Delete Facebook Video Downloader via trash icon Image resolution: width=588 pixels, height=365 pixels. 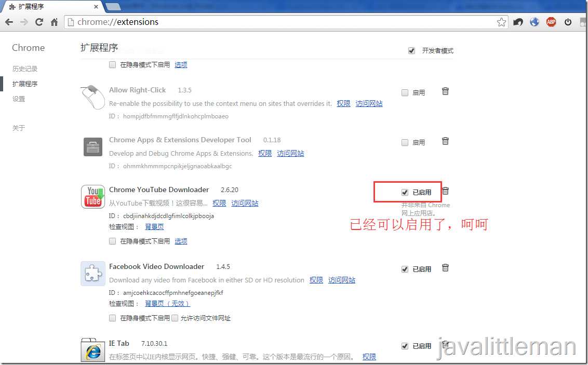point(445,267)
